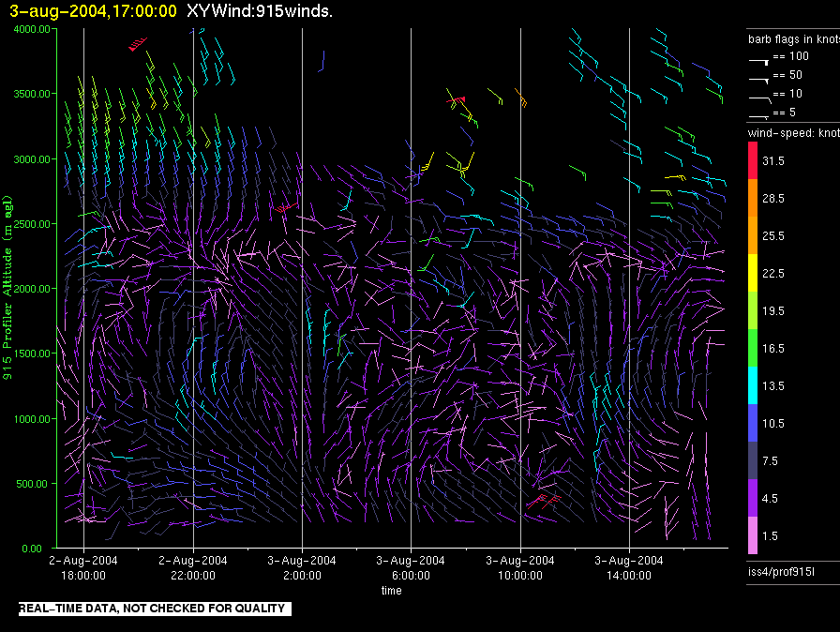840x632 pixels.
Task: Click the 'iss4/prof915l' platform label
Action: [781, 572]
